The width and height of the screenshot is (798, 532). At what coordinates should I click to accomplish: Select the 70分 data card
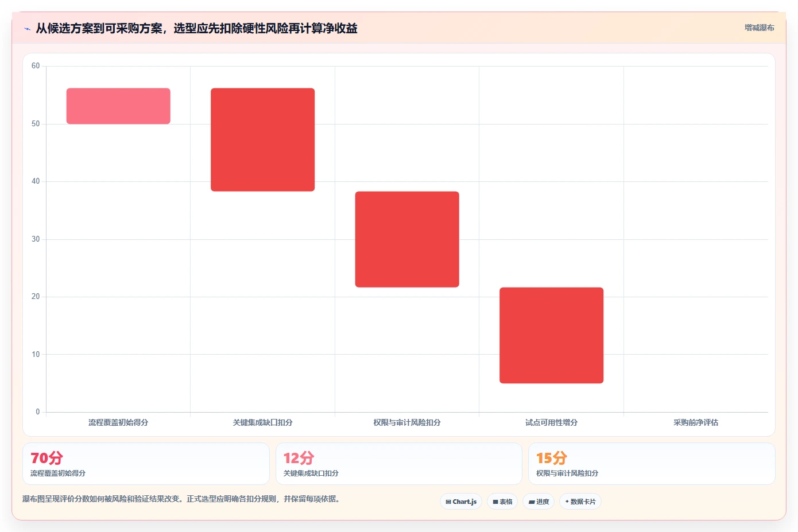click(x=146, y=464)
